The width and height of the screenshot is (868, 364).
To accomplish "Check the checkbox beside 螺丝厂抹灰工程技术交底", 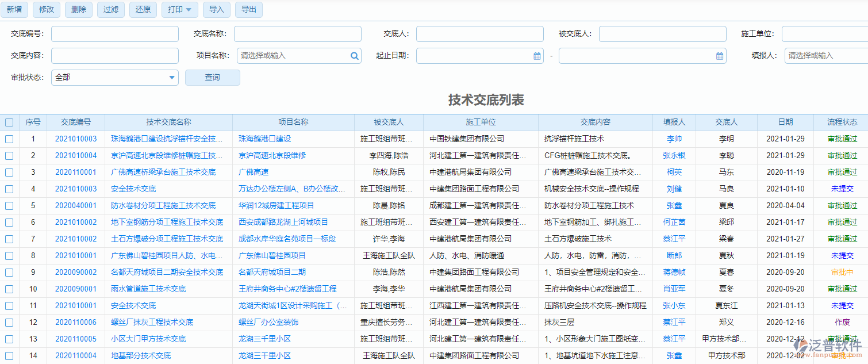I will click(x=9, y=322).
